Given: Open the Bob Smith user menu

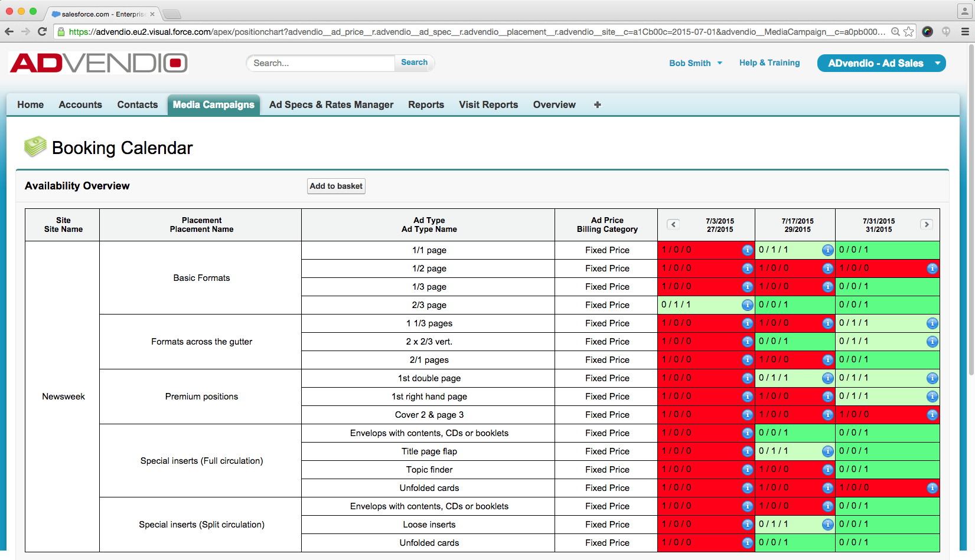Looking at the screenshot, I should click(x=695, y=63).
